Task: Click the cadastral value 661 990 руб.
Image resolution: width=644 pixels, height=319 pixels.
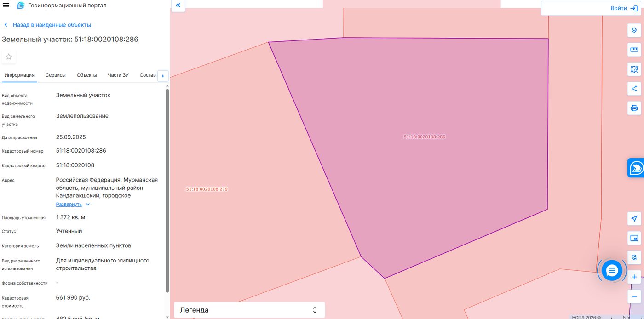Action: pos(73,298)
